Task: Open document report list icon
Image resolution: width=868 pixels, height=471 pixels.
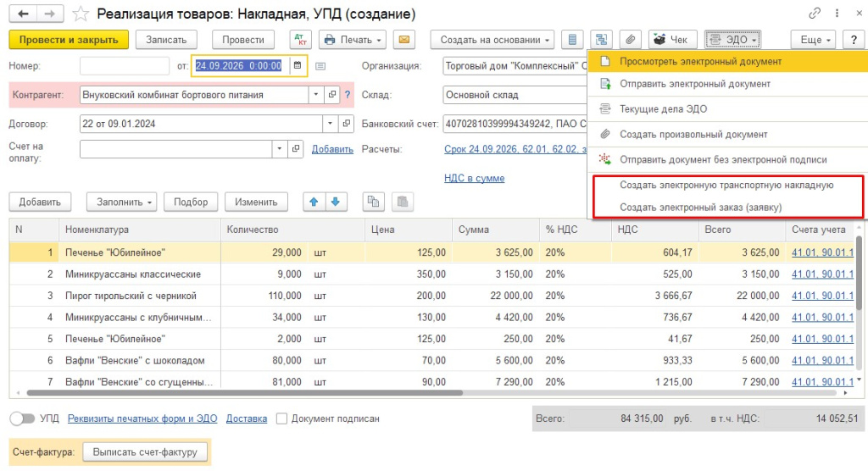Action: 572,40
